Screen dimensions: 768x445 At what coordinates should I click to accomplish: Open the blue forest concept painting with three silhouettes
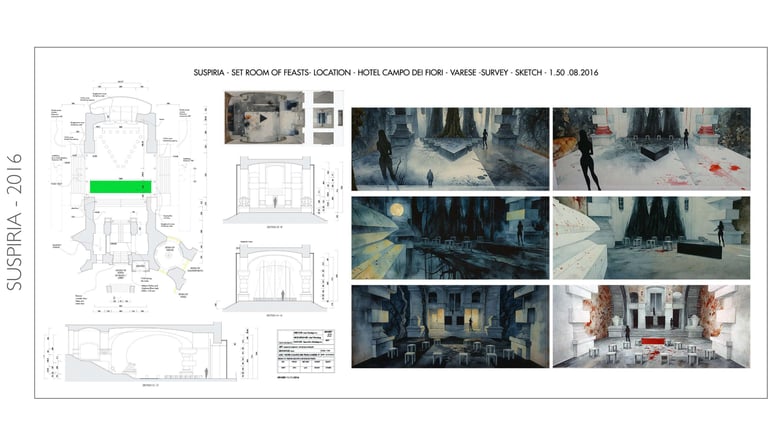point(450,149)
